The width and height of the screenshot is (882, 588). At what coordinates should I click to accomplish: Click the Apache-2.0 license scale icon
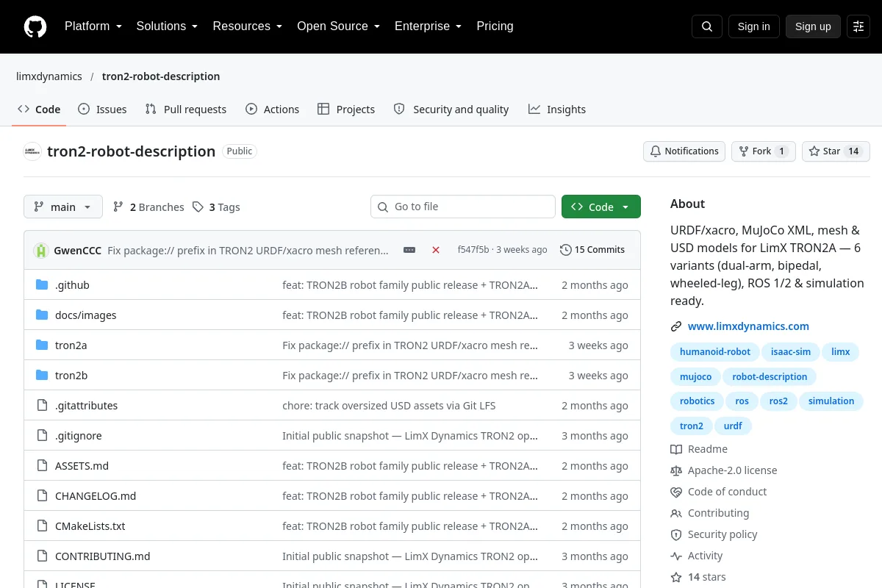[x=676, y=470]
